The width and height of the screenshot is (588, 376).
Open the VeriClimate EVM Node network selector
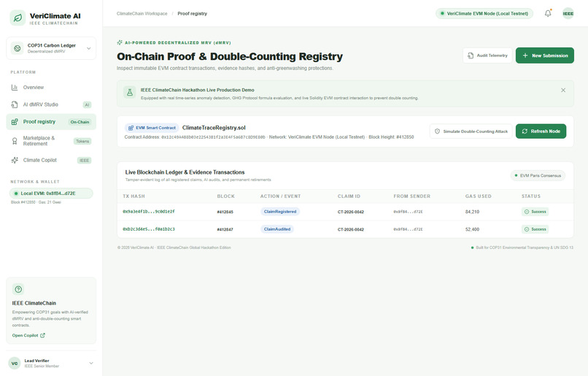coord(484,14)
